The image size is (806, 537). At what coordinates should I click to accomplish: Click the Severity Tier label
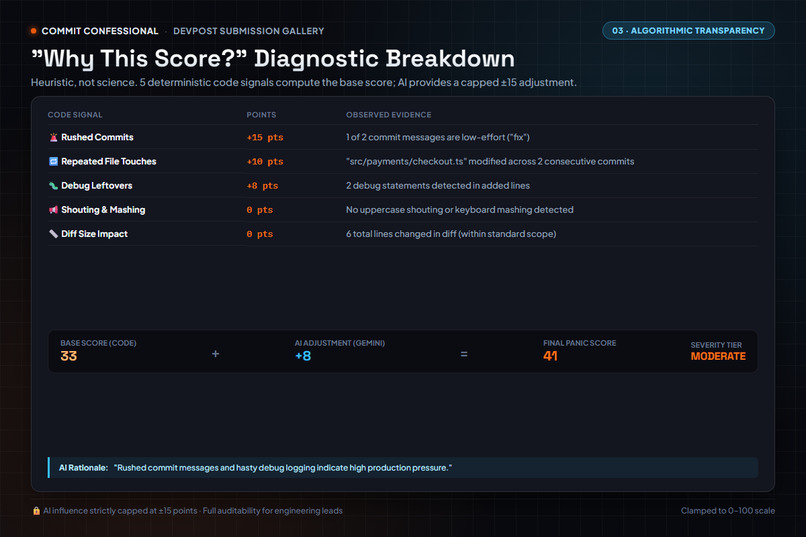(716, 345)
